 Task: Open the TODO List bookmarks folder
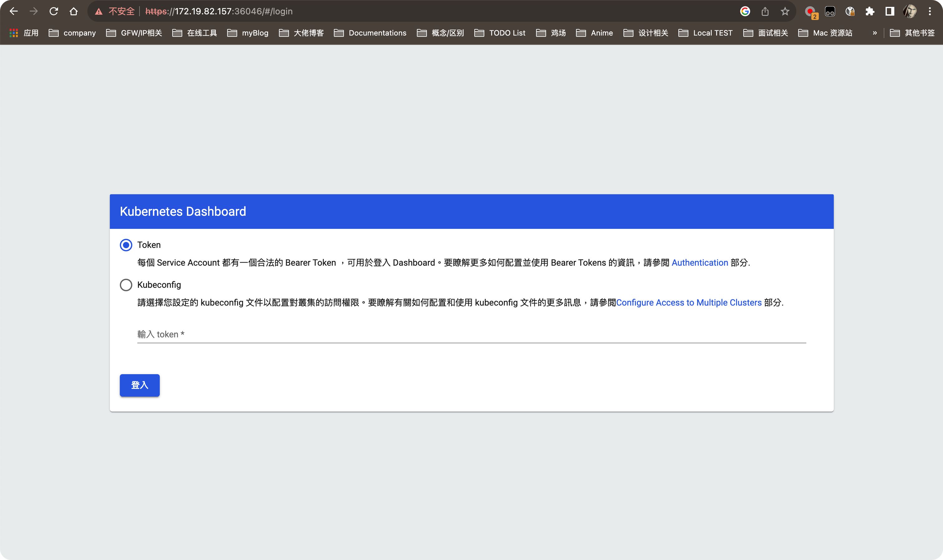tap(500, 33)
